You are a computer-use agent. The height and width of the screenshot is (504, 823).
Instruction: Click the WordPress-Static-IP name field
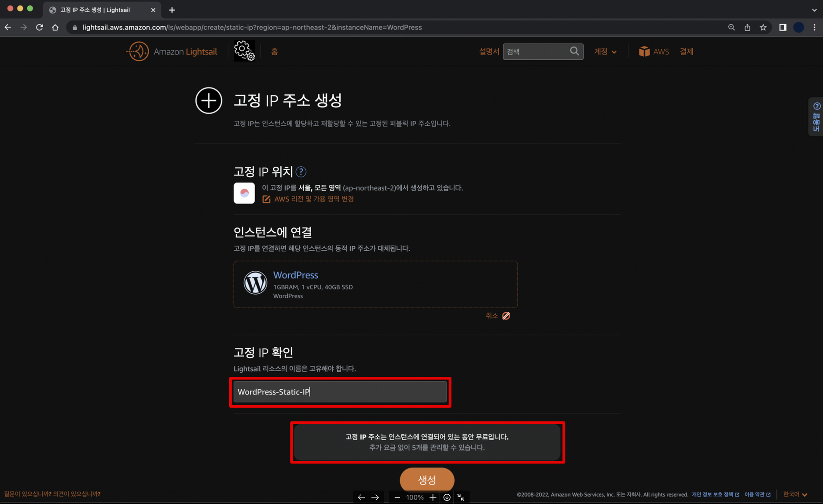coord(340,392)
